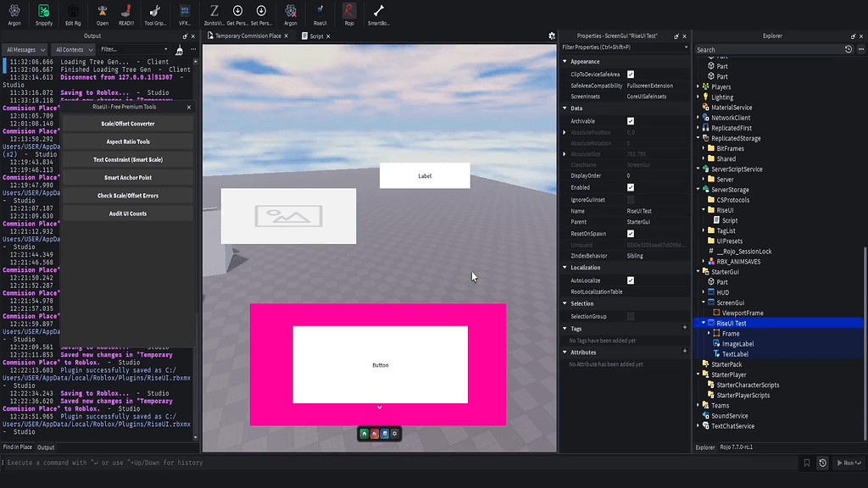This screenshot has width=868, height=488.
Task: Click Check Scale/Offset Errors button
Action: pyautogui.click(x=128, y=196)
